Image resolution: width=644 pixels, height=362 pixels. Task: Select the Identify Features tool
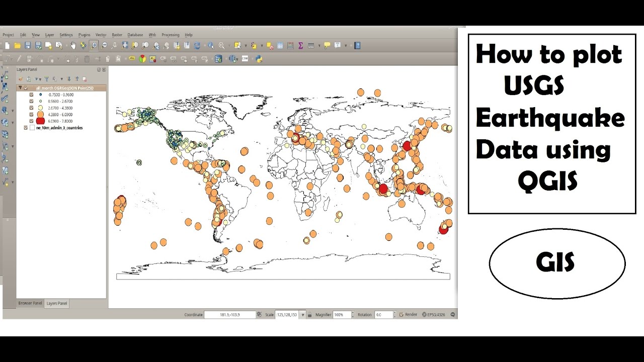coord(211,45)
